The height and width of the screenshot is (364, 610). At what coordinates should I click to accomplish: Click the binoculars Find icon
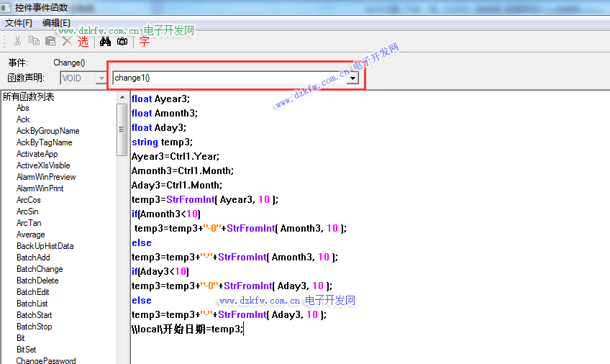[x=105, y=42]
